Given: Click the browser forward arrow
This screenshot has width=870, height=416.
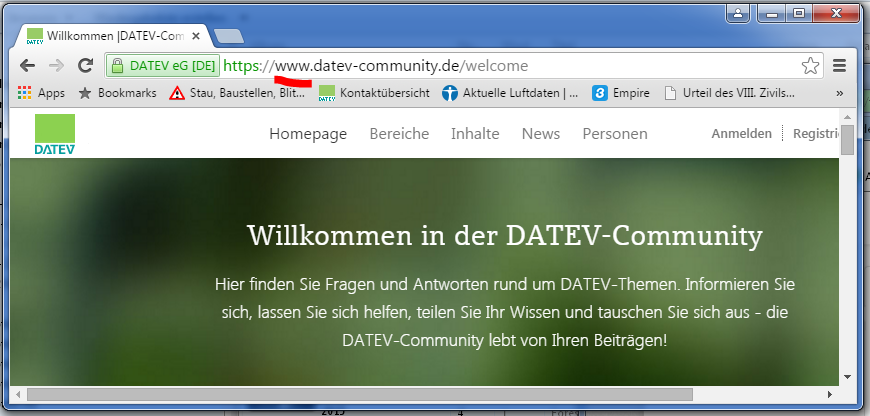Looking at the screenshot, I should pos(57,66).
